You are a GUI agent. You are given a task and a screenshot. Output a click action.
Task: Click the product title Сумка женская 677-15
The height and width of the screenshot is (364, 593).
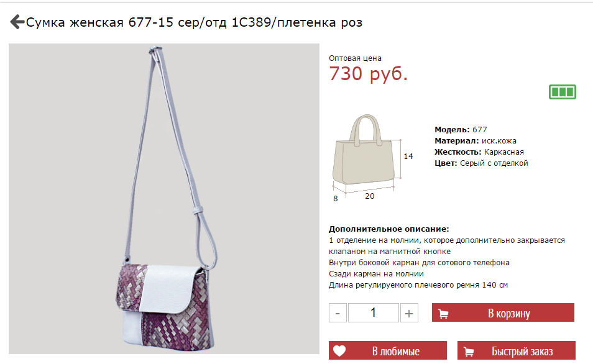point(194,22)
